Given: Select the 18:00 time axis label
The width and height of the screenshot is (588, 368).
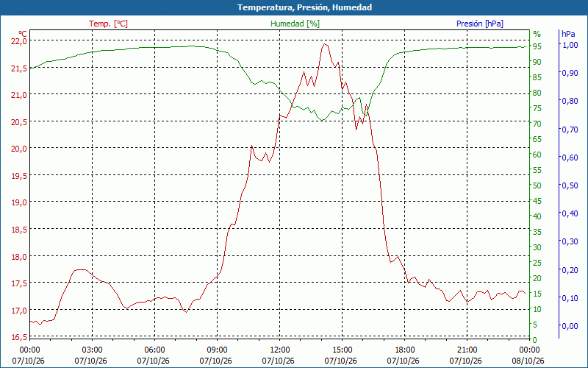Looking at the screenshot, I should point(405,350).
